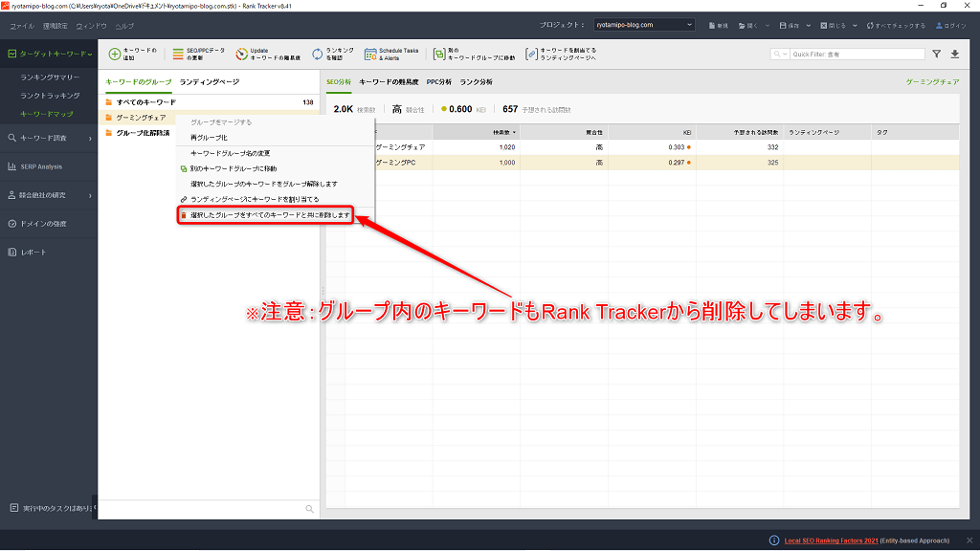980x551 pixels.
Task: Choose delete selected group with all keywords
Action: (265, 215)
